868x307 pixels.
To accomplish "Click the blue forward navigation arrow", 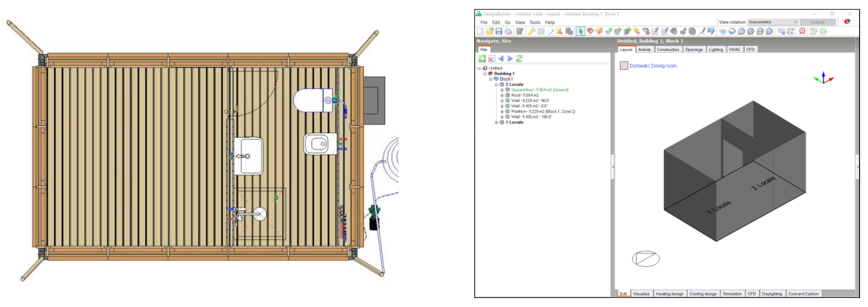I will (x=510, y=59).
